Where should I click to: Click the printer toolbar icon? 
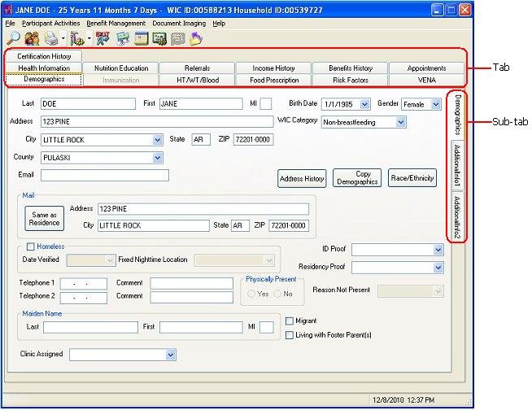point(51,38)
